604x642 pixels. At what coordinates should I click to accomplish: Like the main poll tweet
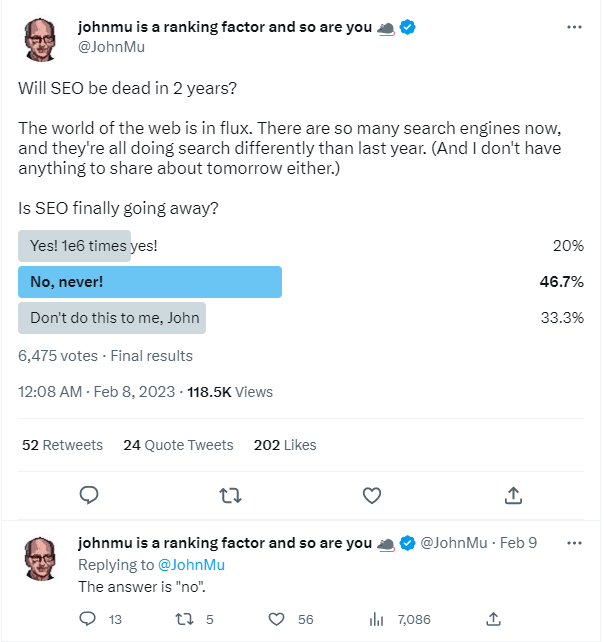pyautogui.click(x=371, y=495)
